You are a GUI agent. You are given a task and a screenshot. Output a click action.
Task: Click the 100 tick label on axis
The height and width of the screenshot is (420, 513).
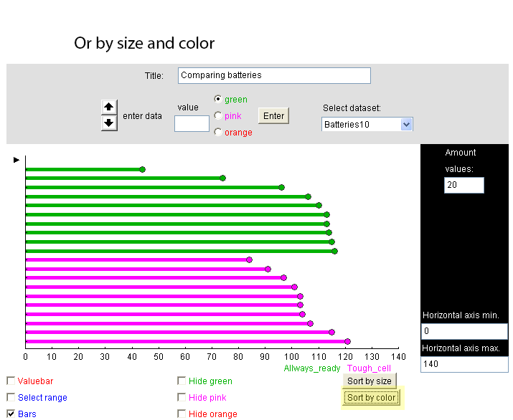[x=291, y=357]
